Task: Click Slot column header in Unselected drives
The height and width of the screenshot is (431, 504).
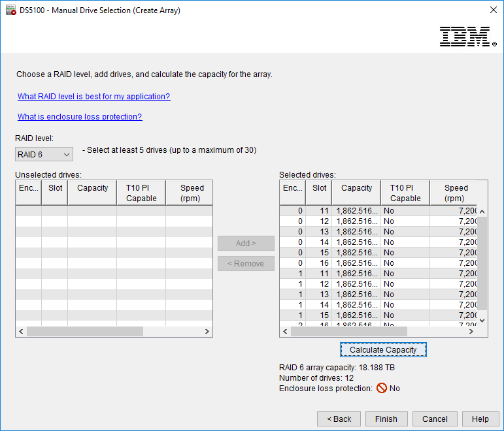Action: [54, 188]
